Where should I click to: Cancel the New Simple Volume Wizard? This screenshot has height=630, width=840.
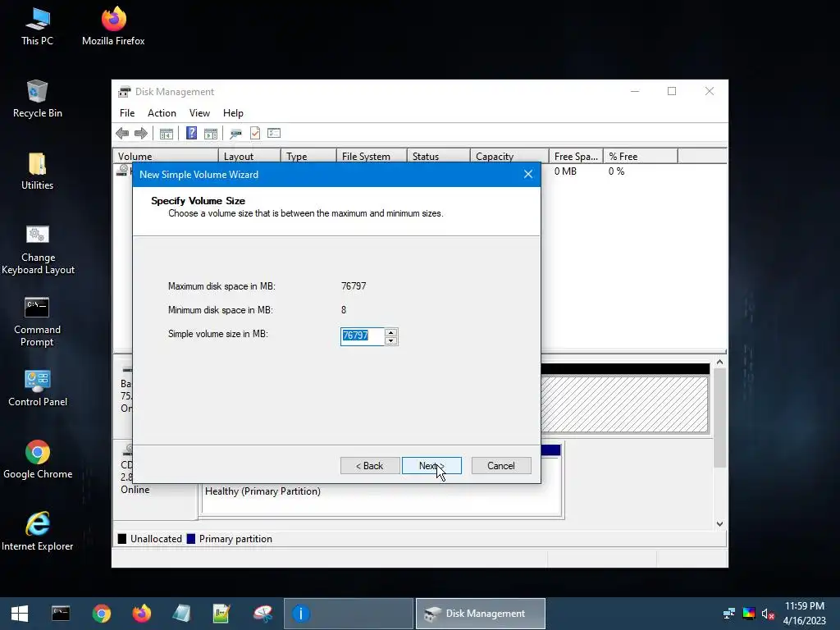point(501,466)
